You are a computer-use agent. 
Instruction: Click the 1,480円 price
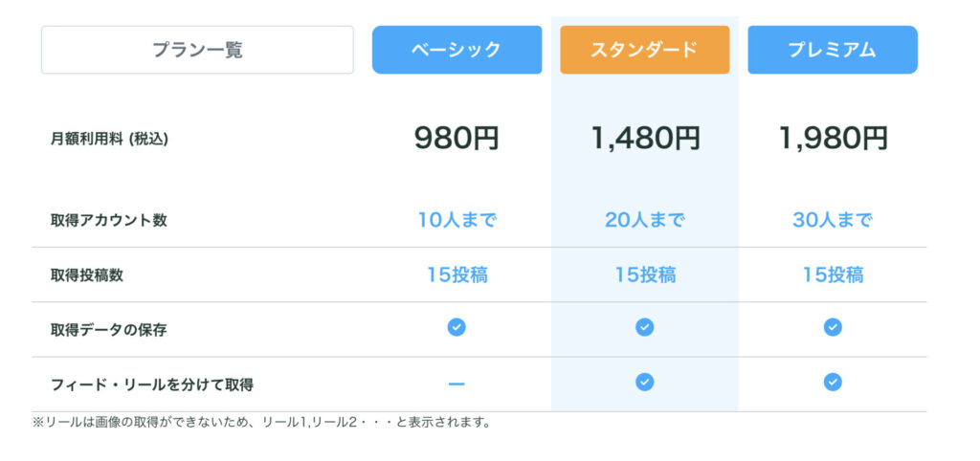click(x=645, y=138)
